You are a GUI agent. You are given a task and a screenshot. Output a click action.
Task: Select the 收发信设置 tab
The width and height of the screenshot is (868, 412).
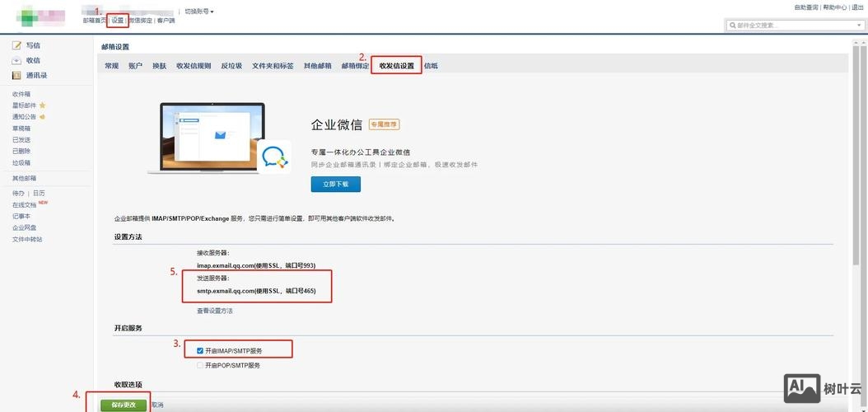(396, 66)
